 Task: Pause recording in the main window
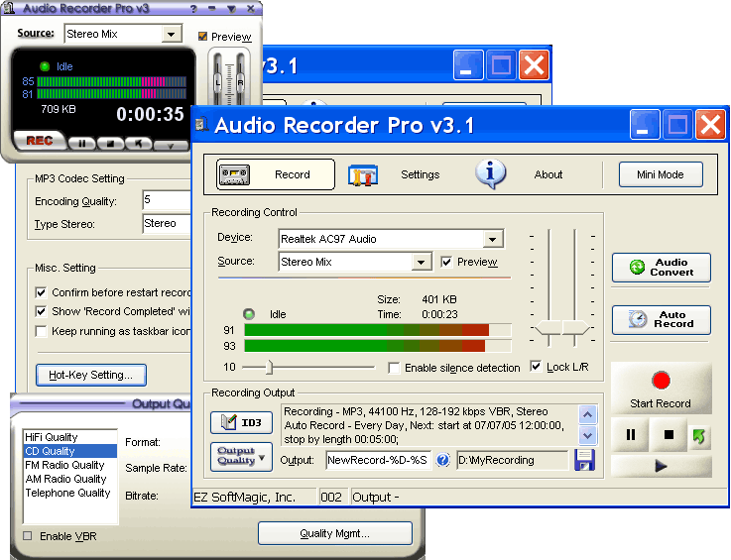tap(630, 435)
